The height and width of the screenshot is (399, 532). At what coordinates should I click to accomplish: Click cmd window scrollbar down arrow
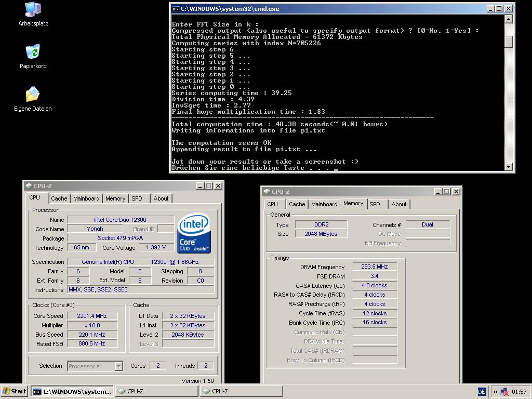coord(508,166)
